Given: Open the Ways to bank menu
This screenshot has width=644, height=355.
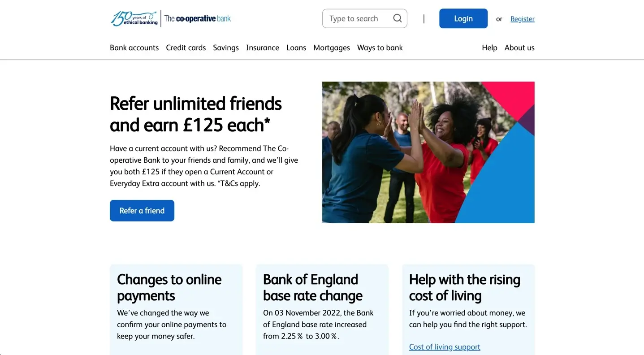Looking at the screenshot, I should [380, 48].
